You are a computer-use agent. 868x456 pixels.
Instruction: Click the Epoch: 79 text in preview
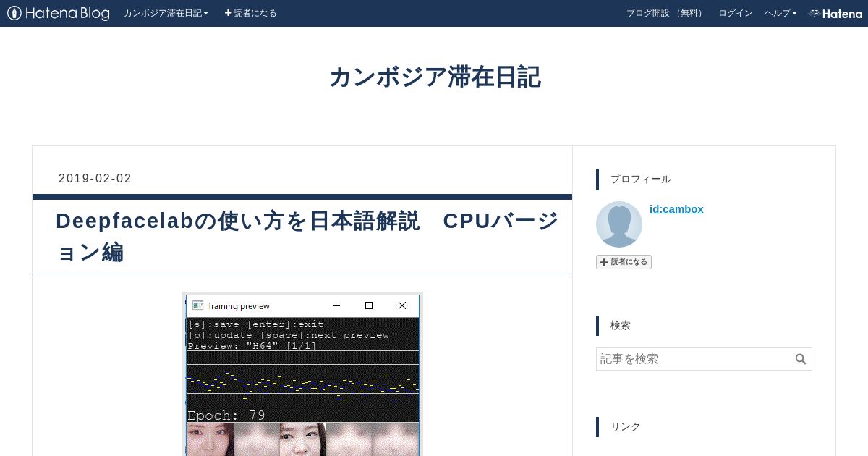(x=226, y=415)
